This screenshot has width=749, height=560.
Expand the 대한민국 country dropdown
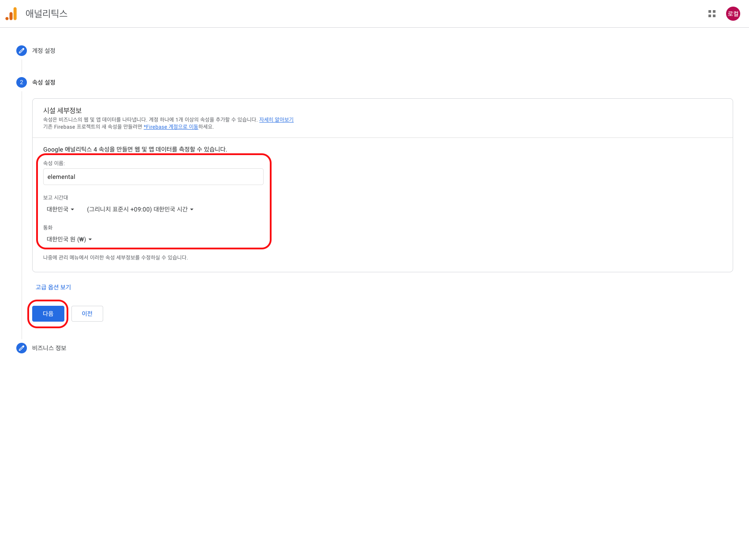[60, 209]
